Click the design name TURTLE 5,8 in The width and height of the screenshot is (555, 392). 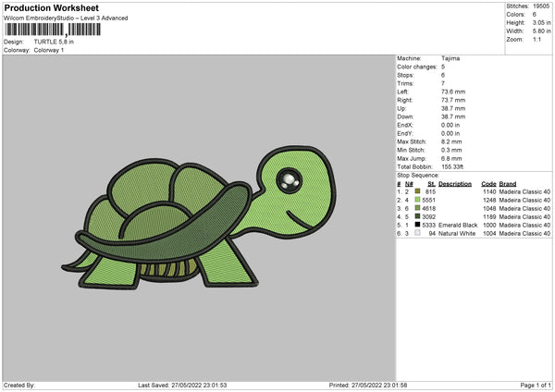[x=55, y=43]
